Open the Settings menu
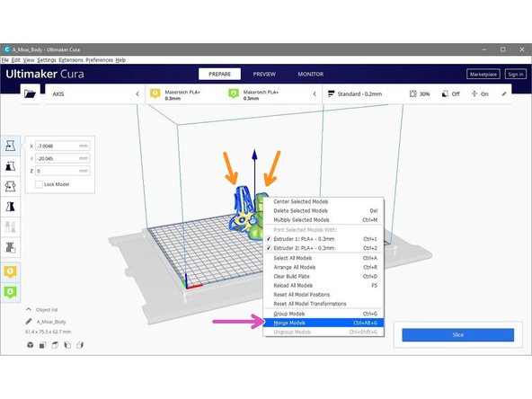This screenshot has width=532, height=399. click(47, 60)
